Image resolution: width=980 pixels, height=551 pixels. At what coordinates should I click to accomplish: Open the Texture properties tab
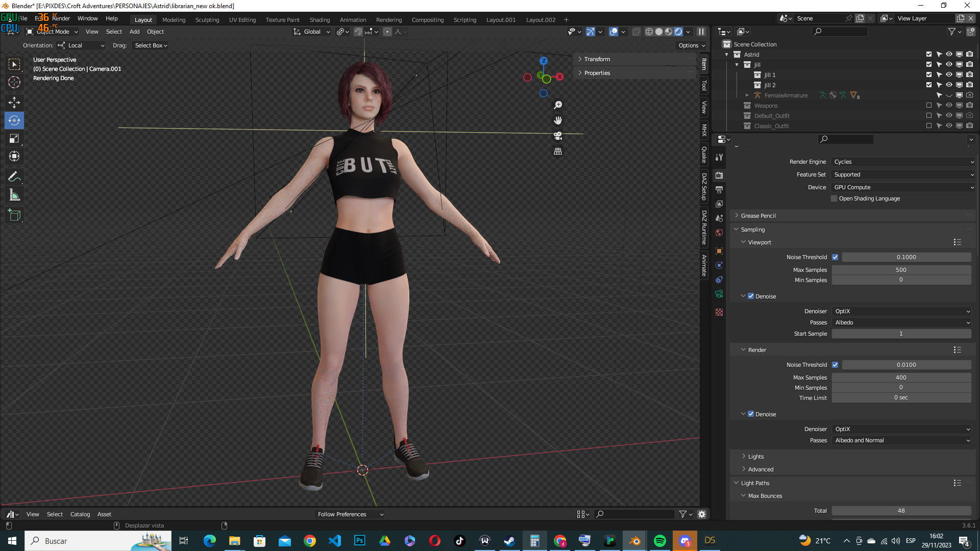719,312
